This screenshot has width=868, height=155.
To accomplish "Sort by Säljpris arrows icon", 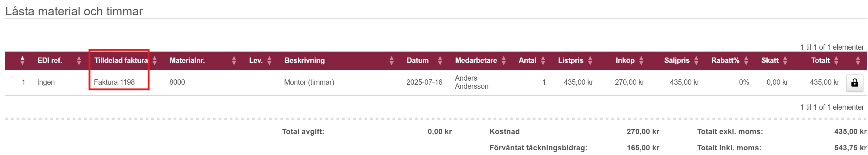I will (x=696, y=61).
